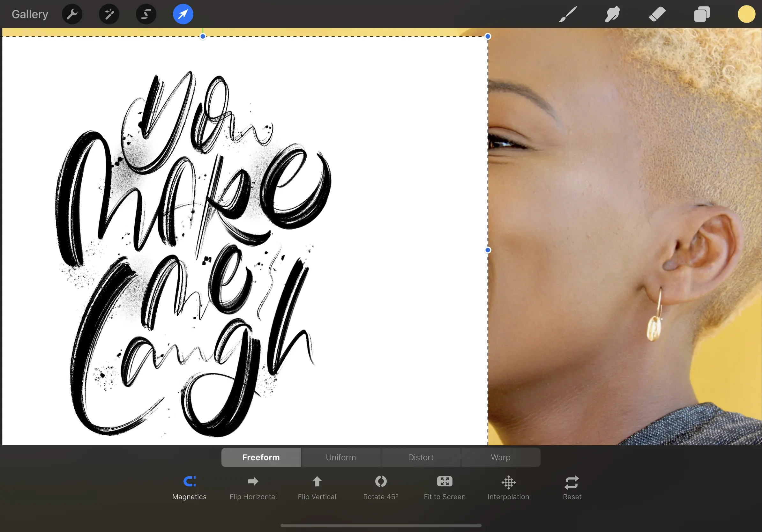Image resolution: width=762 pixels, height=532 pixels.
Task: Switch to Warp transform mode
Action: click(x=500, y=457)
